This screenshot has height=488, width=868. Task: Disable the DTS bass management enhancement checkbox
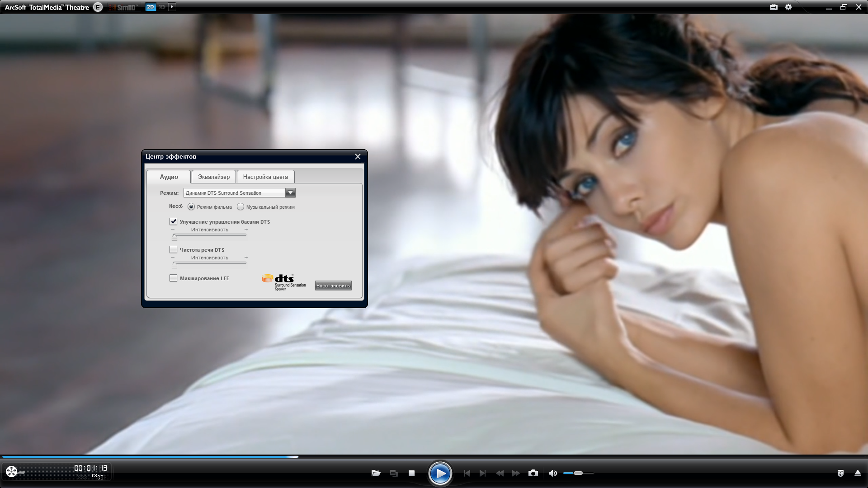(173, 221)
